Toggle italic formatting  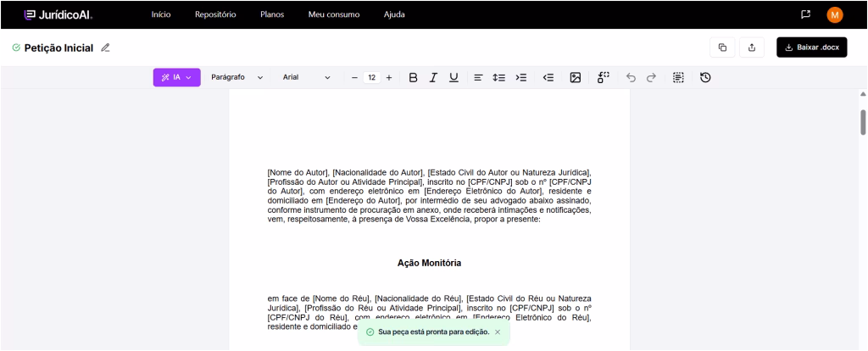(433, 77)
